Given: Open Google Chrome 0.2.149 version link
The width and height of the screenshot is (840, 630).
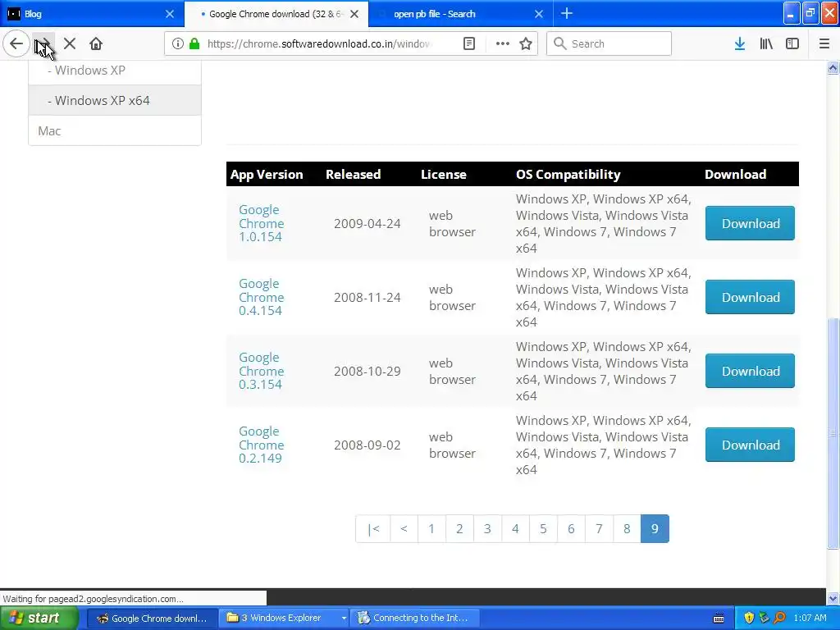Looking at the screenshot, I should point(262,445).
